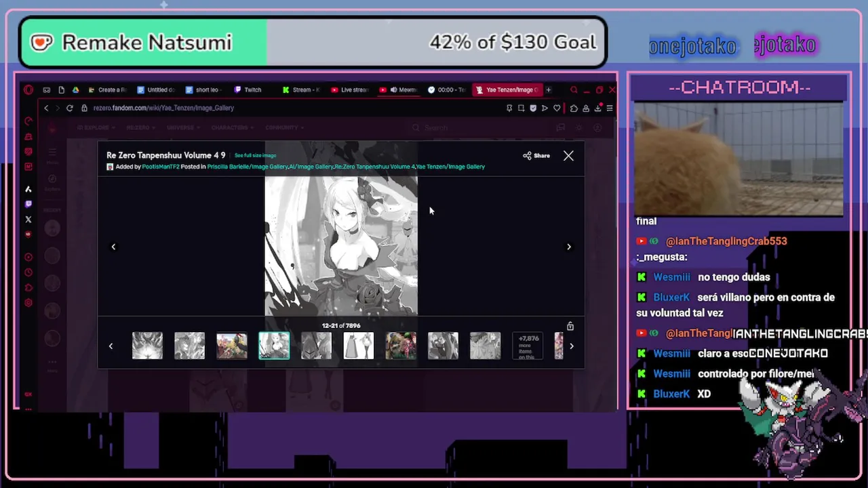Viewport: 868px width, 488px height.
Task: Open the X icon in the Opera sidebar
Action: pyautogui.click(x=28, y=220)
